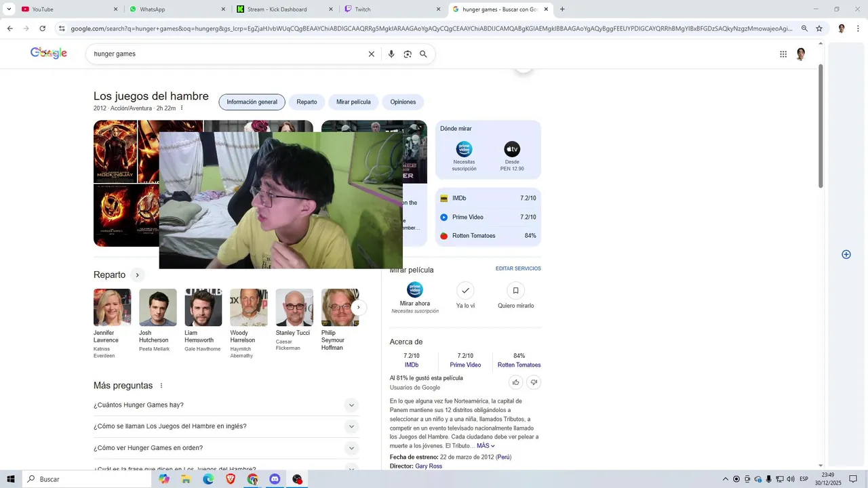Open Discord from the taskbar
Screen dimensions: 868x488
(275, 479)
